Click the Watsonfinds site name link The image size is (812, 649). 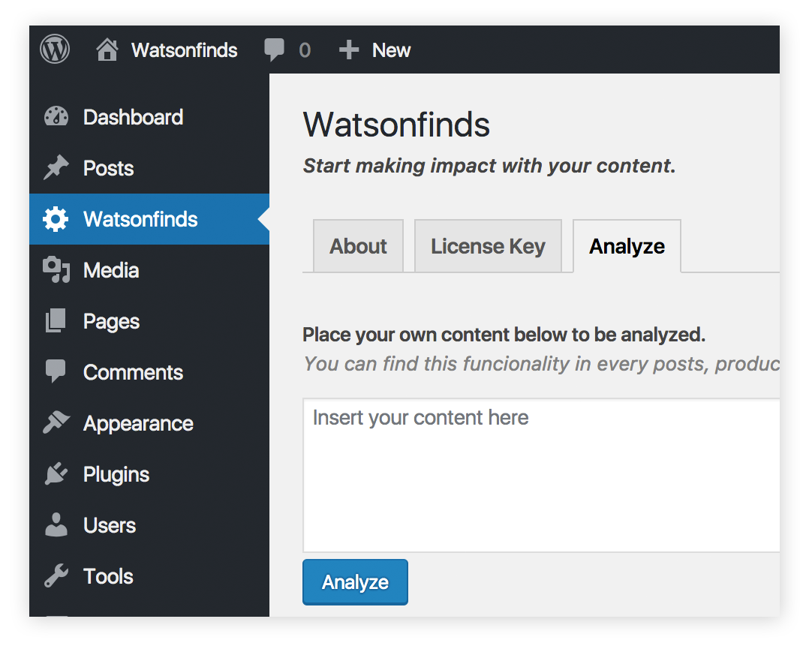coord(185,50)
